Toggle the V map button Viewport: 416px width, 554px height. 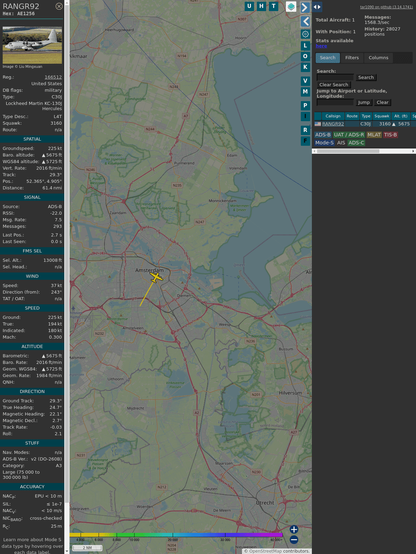point(305,81)
